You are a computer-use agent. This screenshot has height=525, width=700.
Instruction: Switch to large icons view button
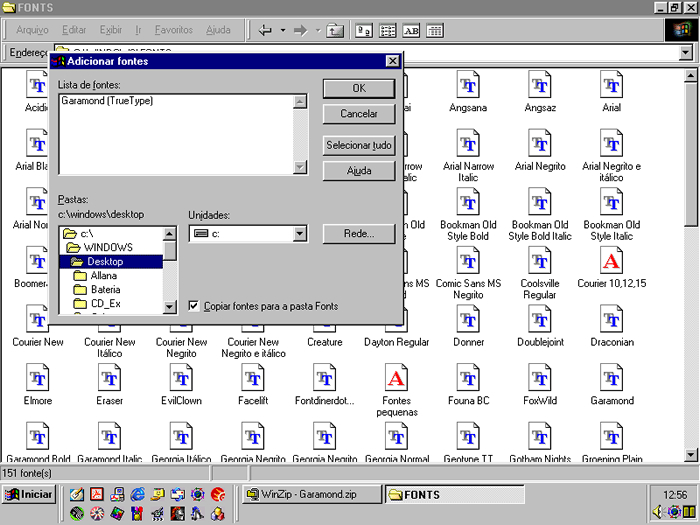tap(364, 30)
